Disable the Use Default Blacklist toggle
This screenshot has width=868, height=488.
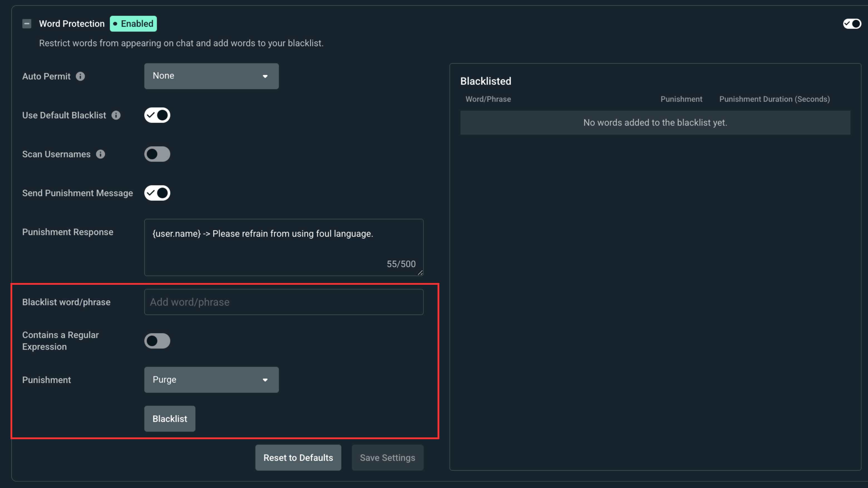click(x=157, y=115)
